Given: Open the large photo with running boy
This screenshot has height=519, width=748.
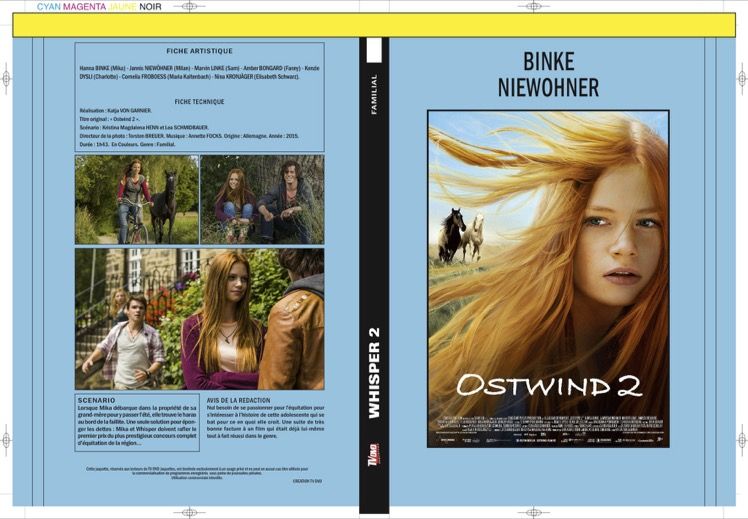Looking at the screenshot, I should tap(199, 319).
